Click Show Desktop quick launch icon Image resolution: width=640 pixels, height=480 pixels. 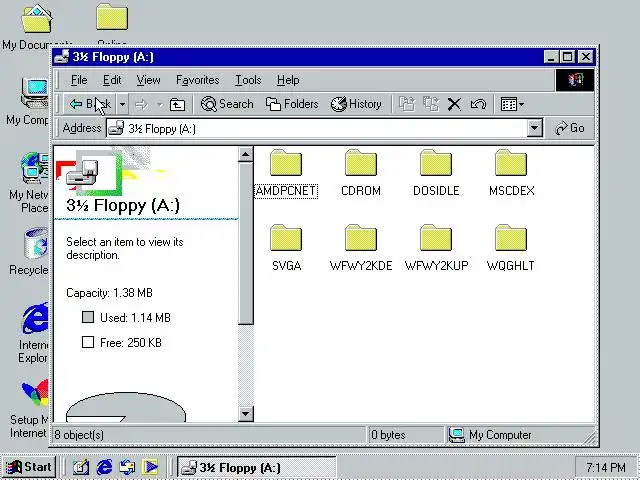(x=80, y=467)
